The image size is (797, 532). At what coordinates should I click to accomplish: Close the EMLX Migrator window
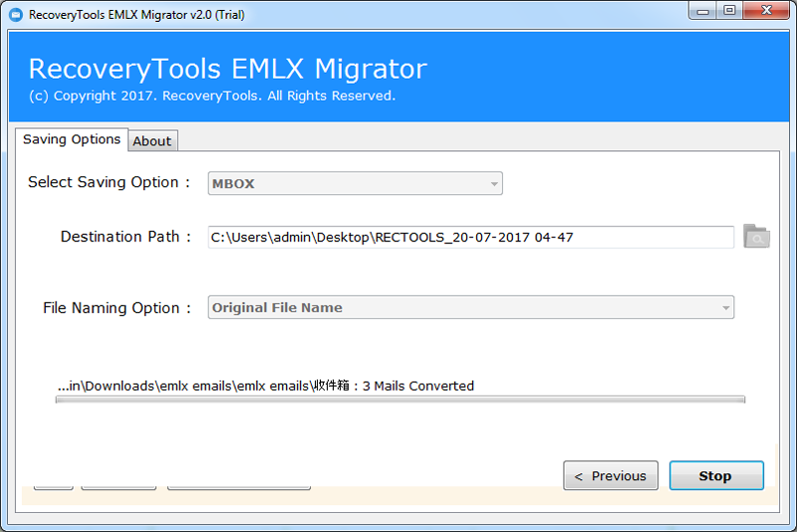(x=766, y=10)
